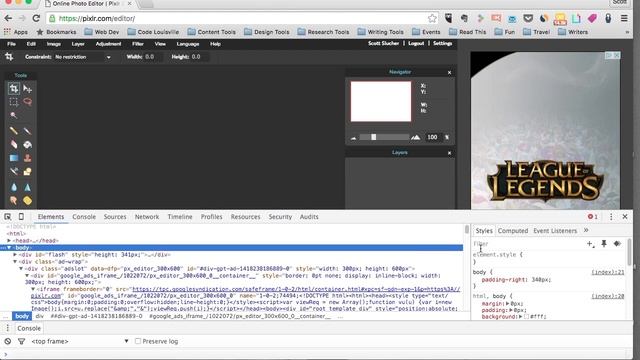Click the Settings link in Pixlr header

click(442, 43)
